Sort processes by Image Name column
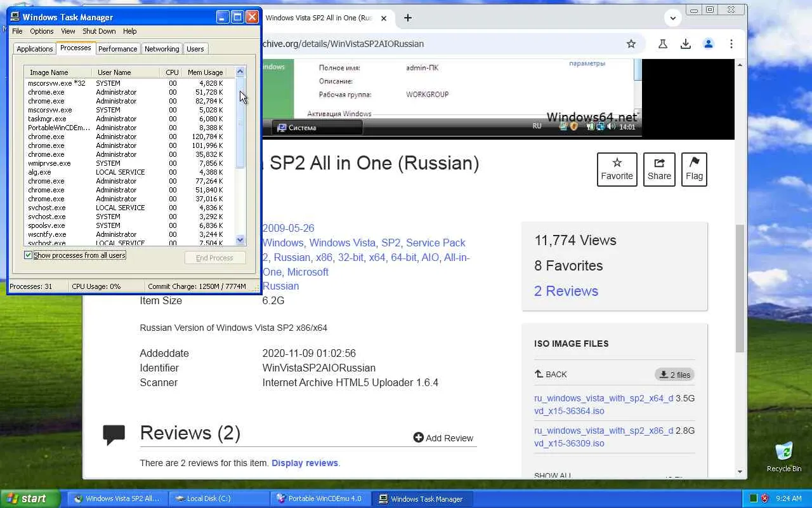Viewport: 812px width, 508px height. click(x=58, y=72)
